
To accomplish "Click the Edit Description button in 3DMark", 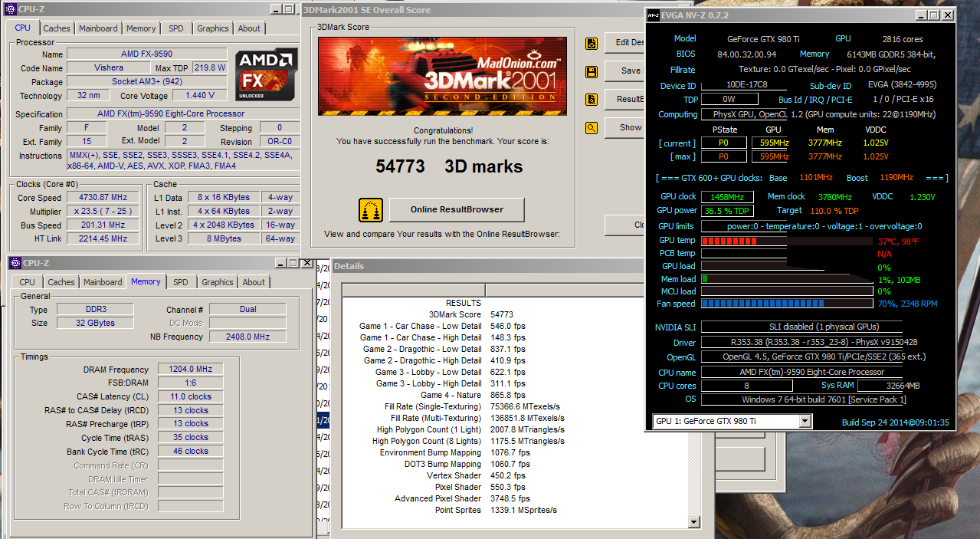I will point(624,43).
